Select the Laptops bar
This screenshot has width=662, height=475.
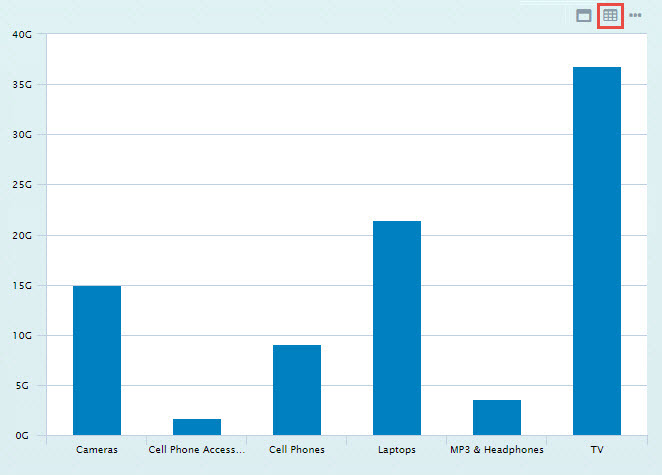pos(396,327)
